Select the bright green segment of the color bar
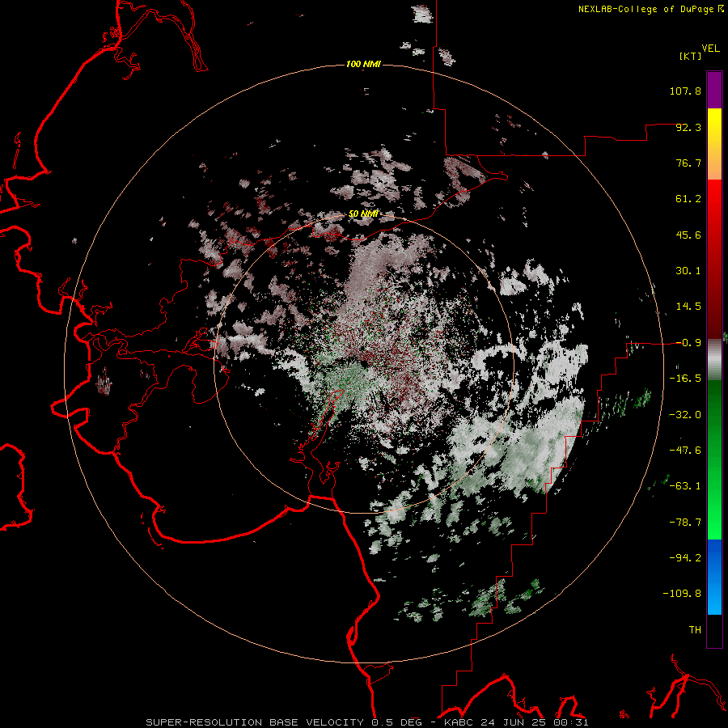Image resolution: width=728 pixels, height=728 pixels. 714,459
